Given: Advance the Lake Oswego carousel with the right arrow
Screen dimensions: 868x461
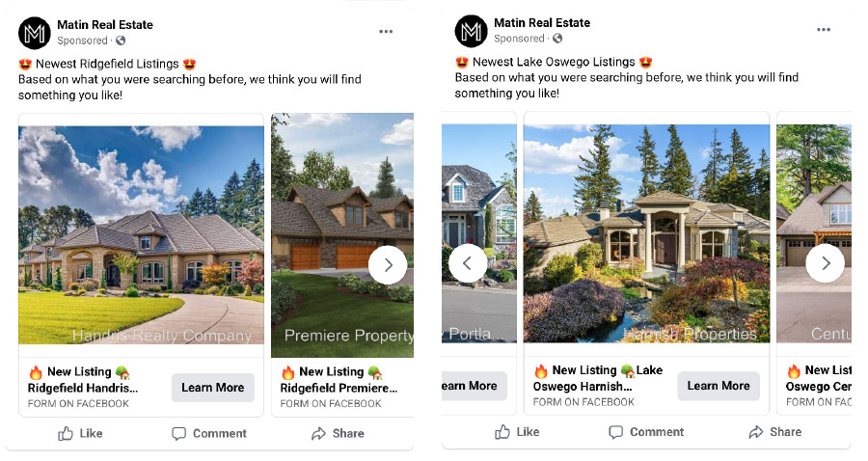Looking at the screenshot, I should pos(825,263).
